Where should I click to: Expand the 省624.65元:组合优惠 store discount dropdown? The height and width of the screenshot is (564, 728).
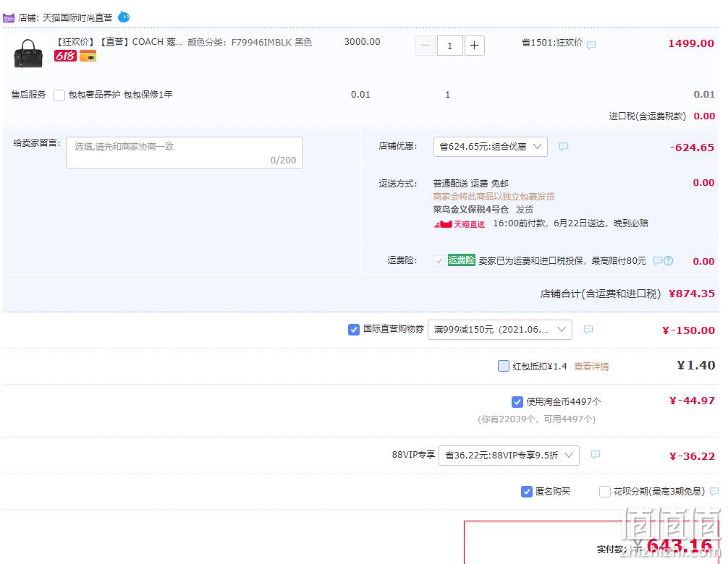pyautogui.click(x=491, y=147)
